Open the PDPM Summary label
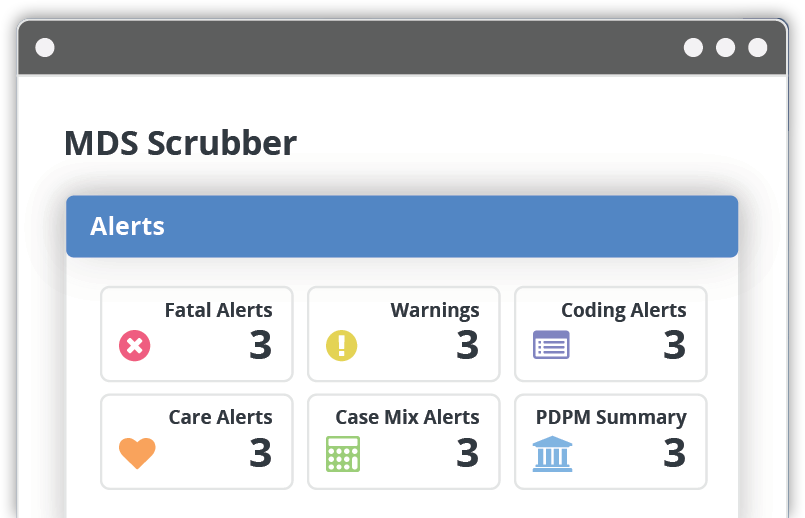805x518 pixels. pos(611,418)
